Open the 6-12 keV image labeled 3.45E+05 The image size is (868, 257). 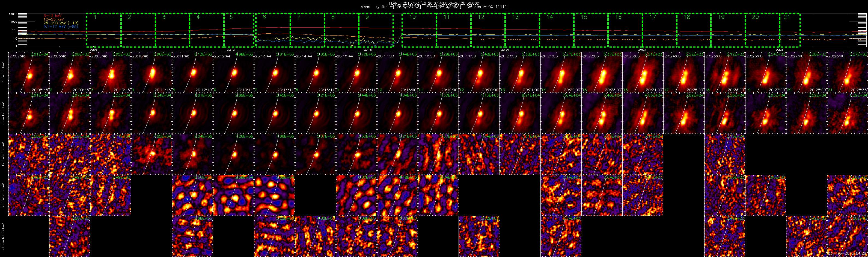[274, 113]
